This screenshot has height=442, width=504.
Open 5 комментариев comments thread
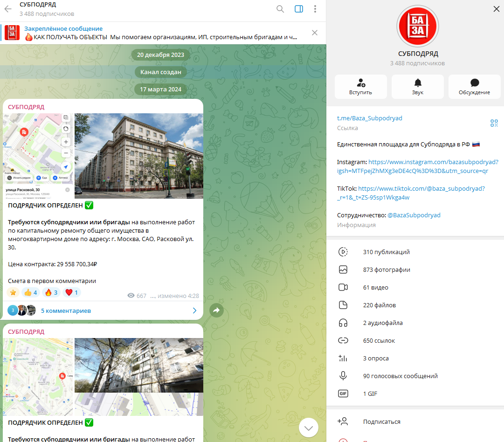pos(66,311)
